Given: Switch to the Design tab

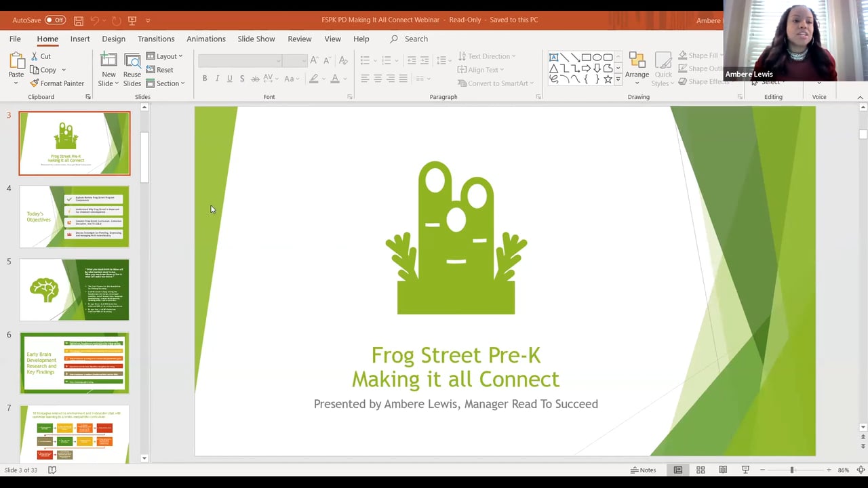Looking at the screenshot, I should point(113,39).
